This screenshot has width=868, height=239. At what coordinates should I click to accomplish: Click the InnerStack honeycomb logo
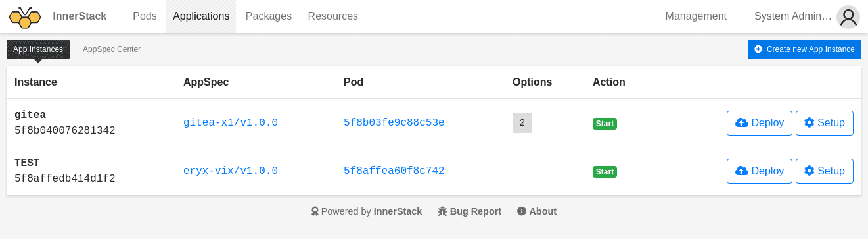pos(25,17)
